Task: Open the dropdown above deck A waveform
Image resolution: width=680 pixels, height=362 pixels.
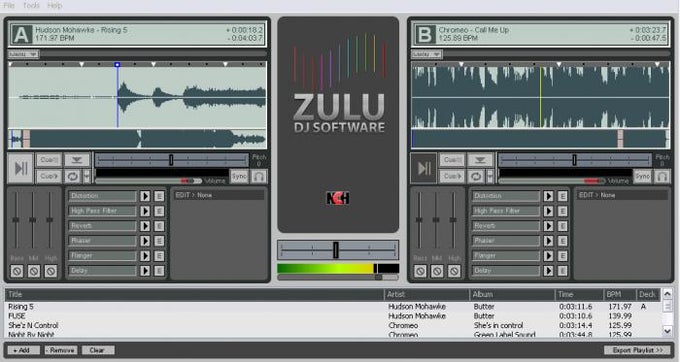Action: (x=23, y=54)
